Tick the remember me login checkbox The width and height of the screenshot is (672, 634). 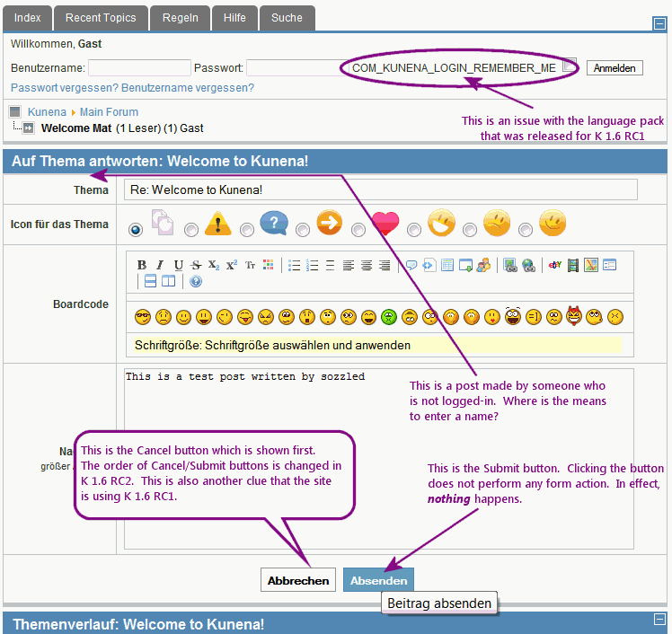(569, 66)
